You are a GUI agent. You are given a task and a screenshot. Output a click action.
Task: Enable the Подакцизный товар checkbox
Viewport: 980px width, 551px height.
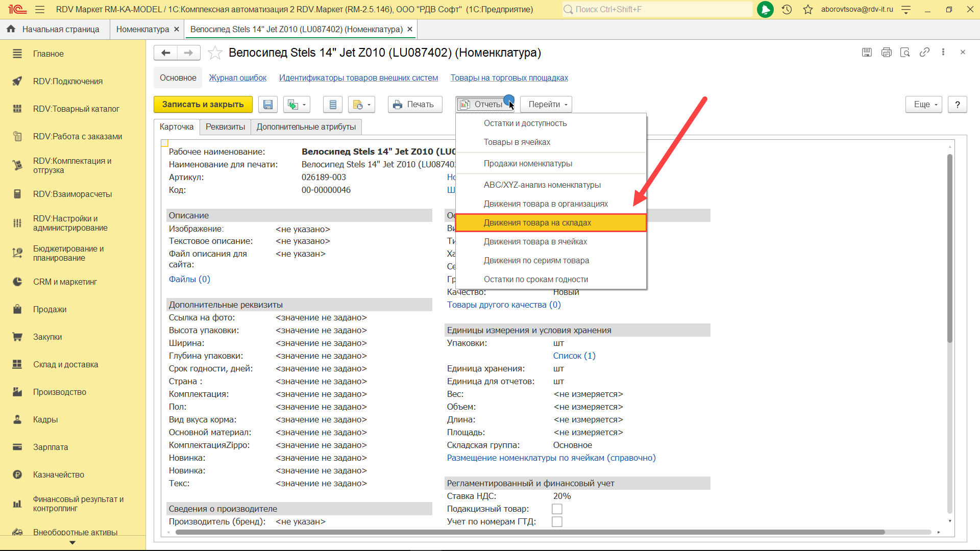click(557, 509)
